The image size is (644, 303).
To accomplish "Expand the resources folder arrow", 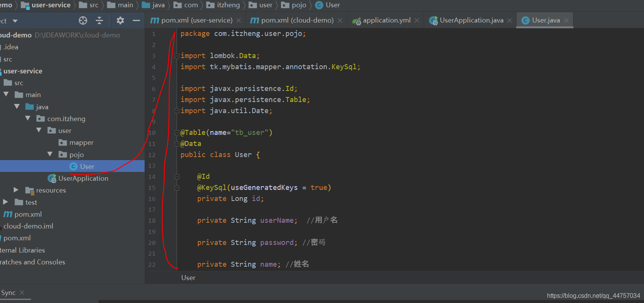I will [x=16, y=190].
